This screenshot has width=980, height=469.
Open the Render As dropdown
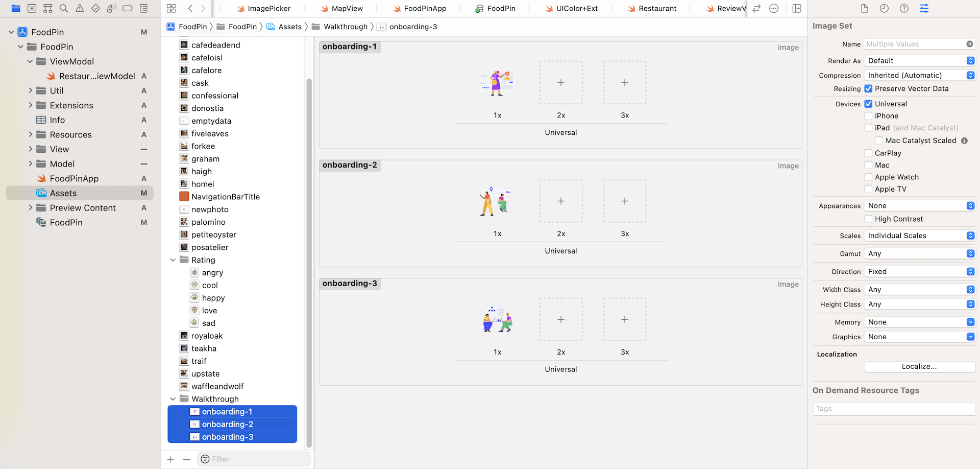tap(919, 60)
